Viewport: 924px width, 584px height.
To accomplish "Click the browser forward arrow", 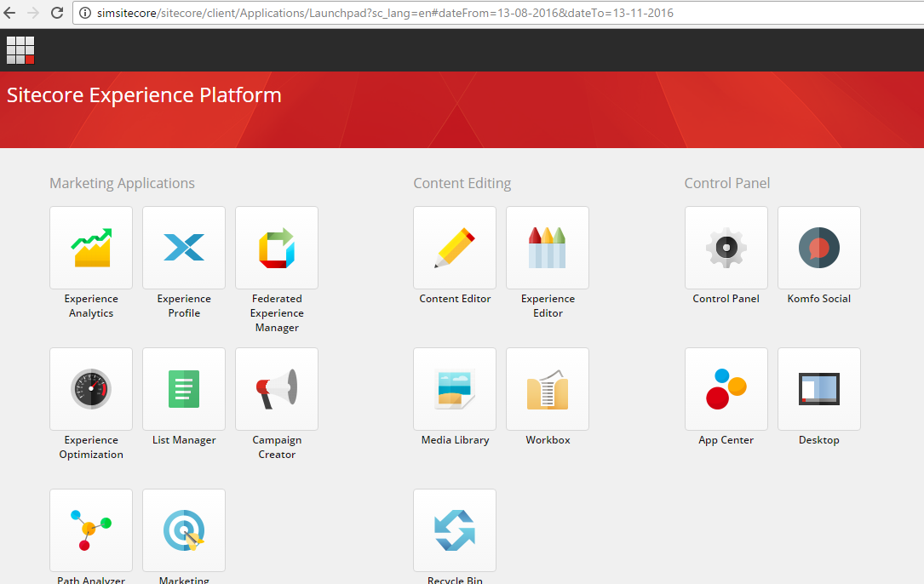I will 33,13.
